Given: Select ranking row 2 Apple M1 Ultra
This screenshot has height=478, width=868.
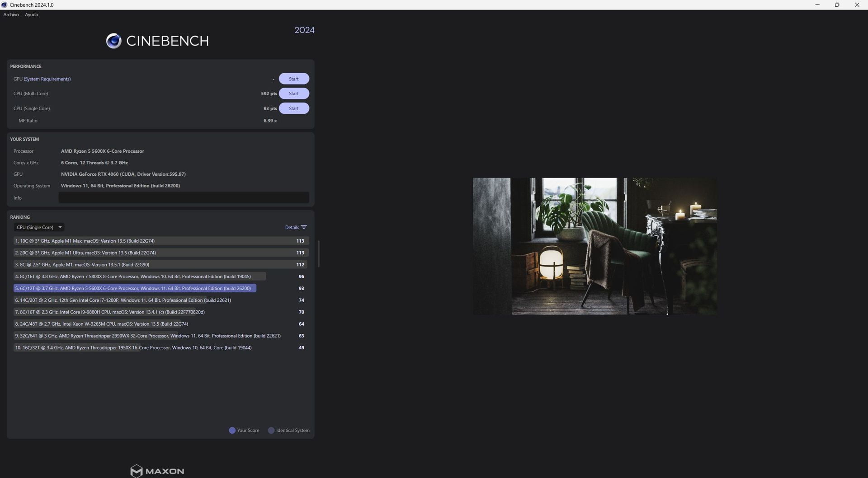Looking at the screenshot, I should coord(161,253).
